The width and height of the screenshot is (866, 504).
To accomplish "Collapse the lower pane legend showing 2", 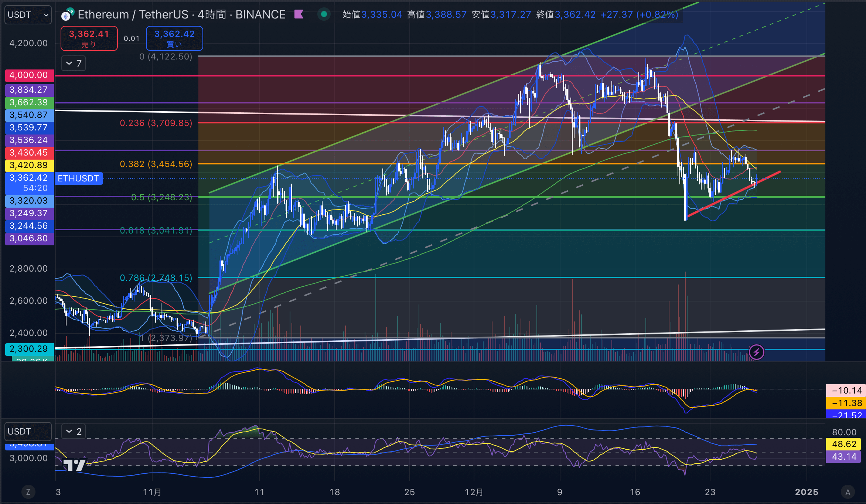I will [x=74, y=431].
